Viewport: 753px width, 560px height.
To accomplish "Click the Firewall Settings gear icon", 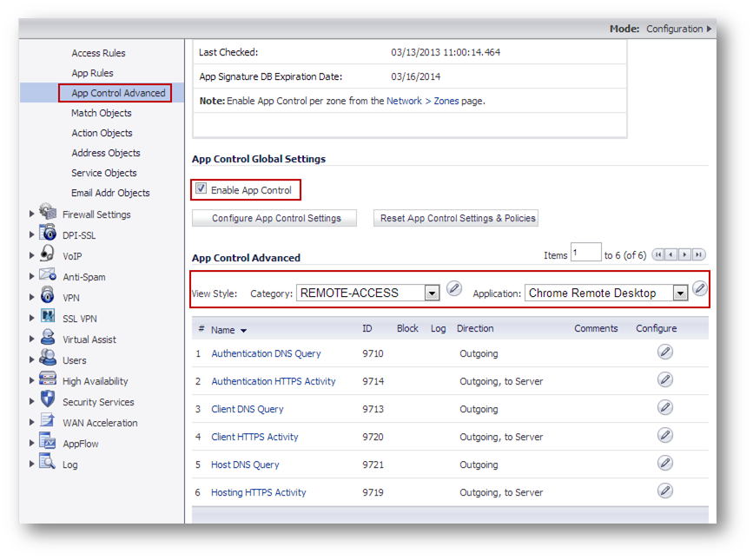I will coord(48,212).
